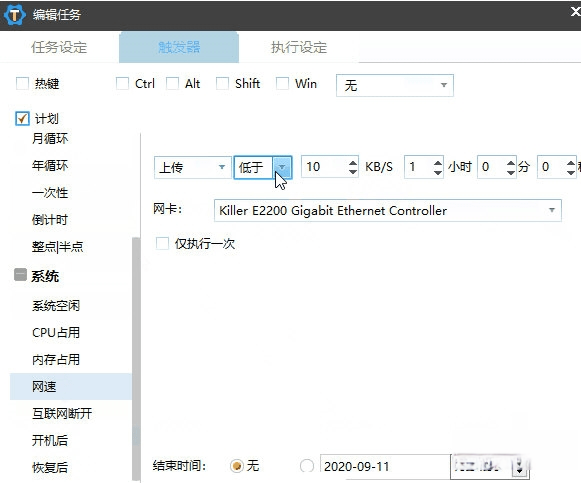Select the date end time radio button
581x483 pixels.
(x=307, y=466)
